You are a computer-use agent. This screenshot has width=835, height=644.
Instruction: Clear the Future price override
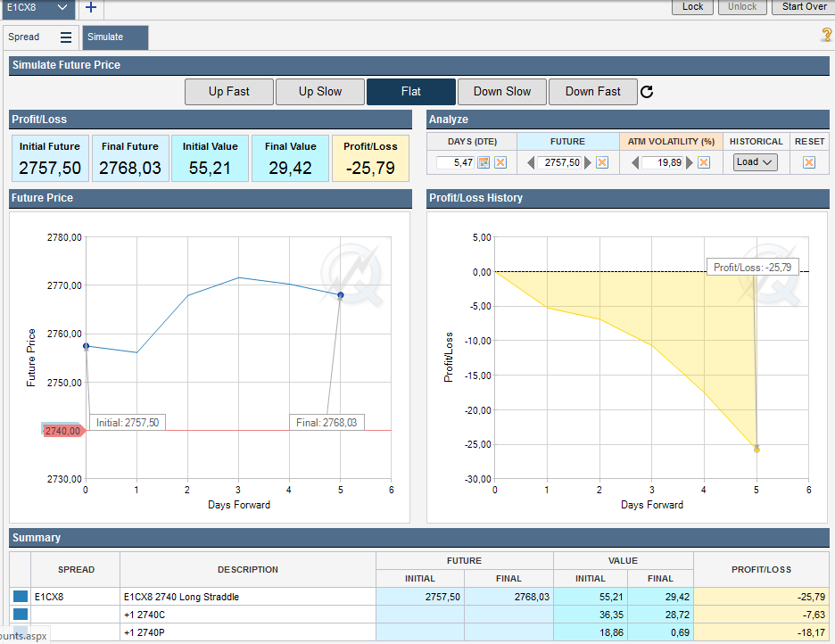click(x=602, y=162)
